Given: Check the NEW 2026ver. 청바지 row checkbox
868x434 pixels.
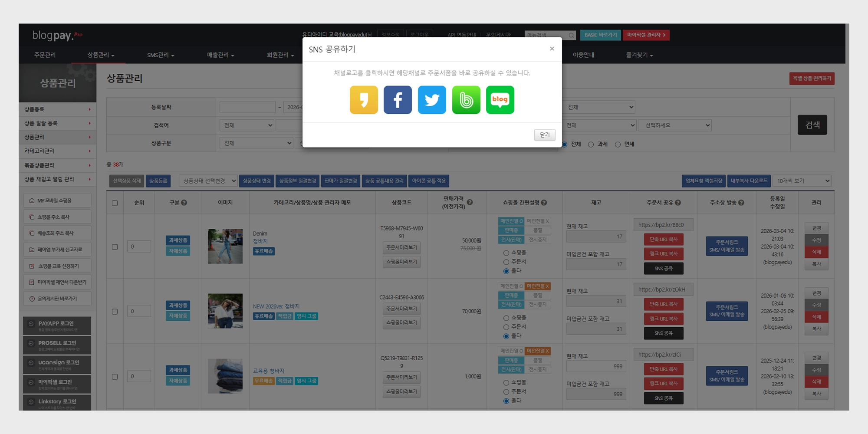Looking at the screenshot, I should click(115, 312).
